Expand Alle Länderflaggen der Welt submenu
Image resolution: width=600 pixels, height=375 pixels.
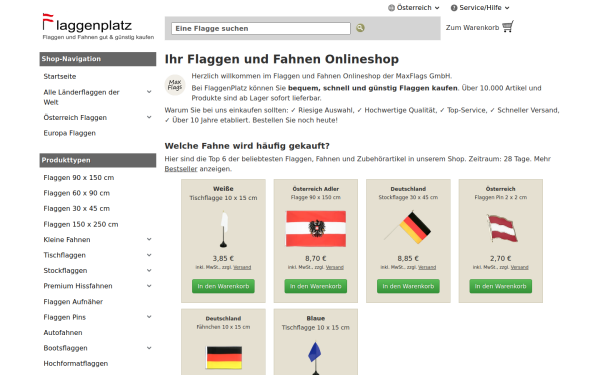click(149, 92)
